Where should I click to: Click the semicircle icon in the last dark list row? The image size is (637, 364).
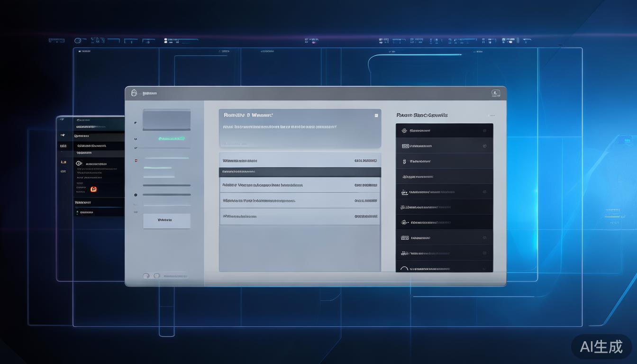coord(404,269)
